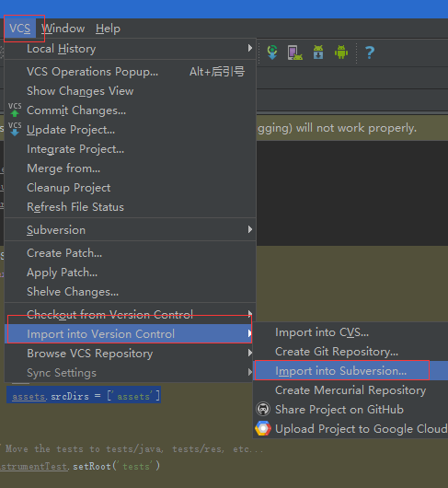Click the assets.srcDirs code line
Screen dimensions: 448x488
tap(86, 396)
